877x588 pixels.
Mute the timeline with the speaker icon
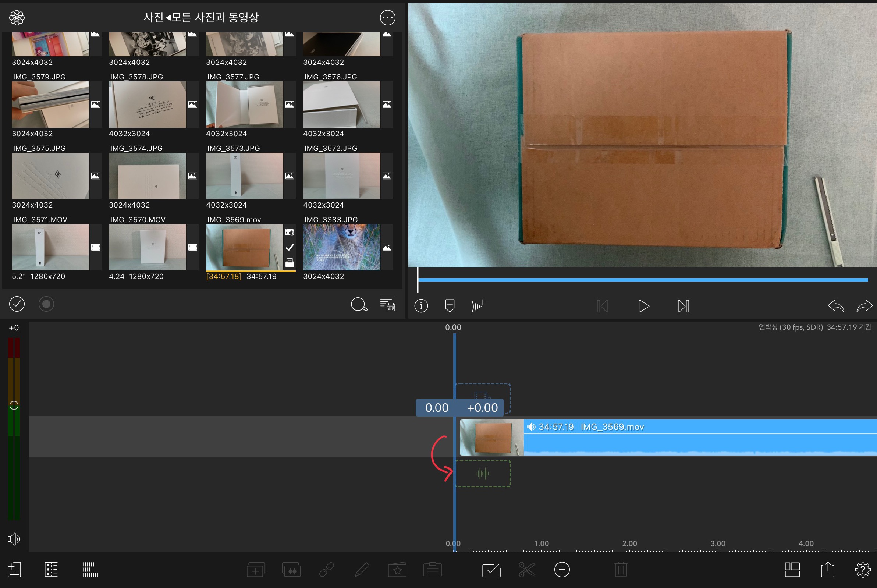[14, 539]
